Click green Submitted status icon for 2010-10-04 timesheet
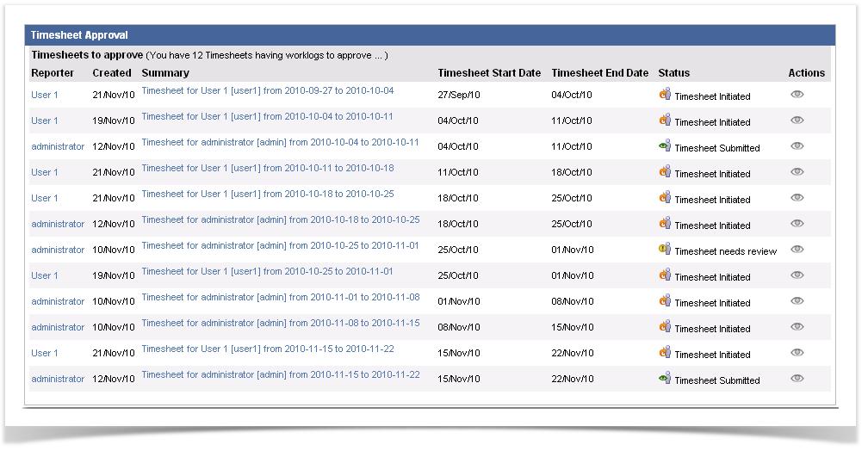The height and width of the screenshot is (451, 868). 665,146
